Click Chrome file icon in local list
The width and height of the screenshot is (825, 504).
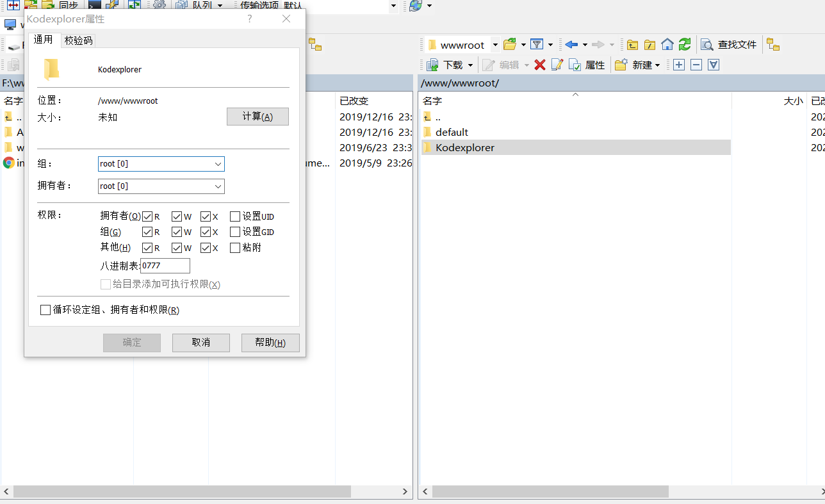coord(8,163)
